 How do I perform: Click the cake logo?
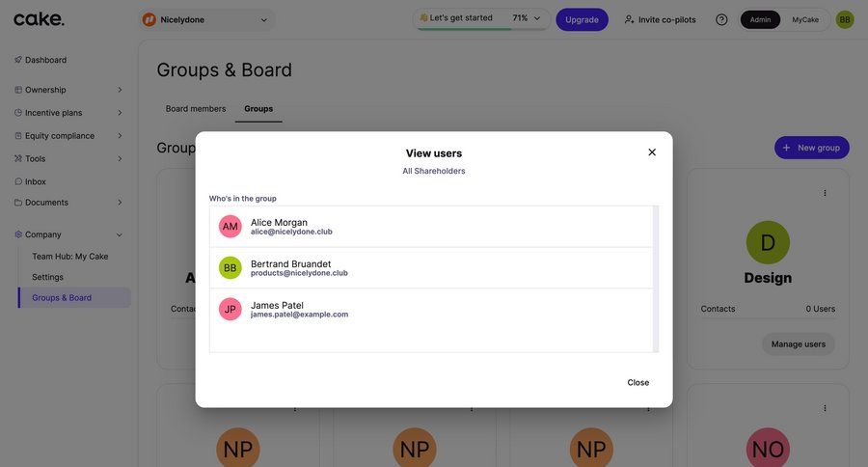coord(39,18)
